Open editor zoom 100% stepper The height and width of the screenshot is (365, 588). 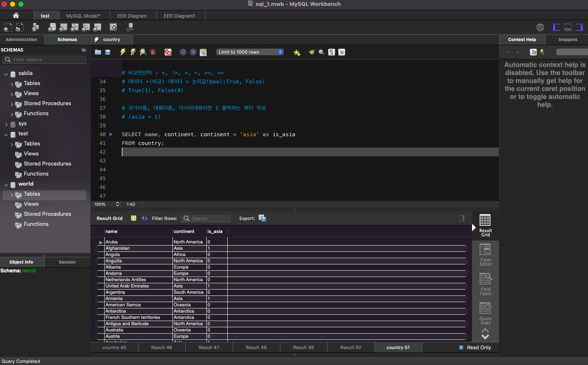tap(118, 204)
